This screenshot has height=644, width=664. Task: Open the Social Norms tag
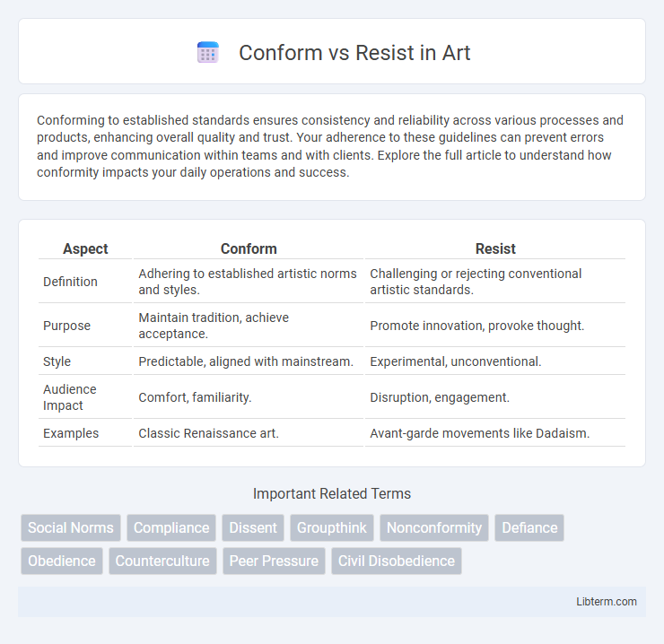(x=71, y=527)
